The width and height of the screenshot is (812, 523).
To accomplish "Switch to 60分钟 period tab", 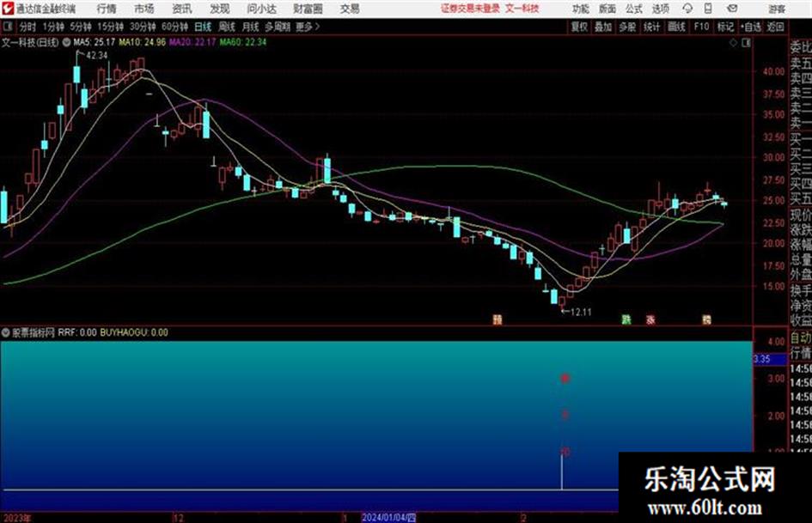I will coord(174,27).
